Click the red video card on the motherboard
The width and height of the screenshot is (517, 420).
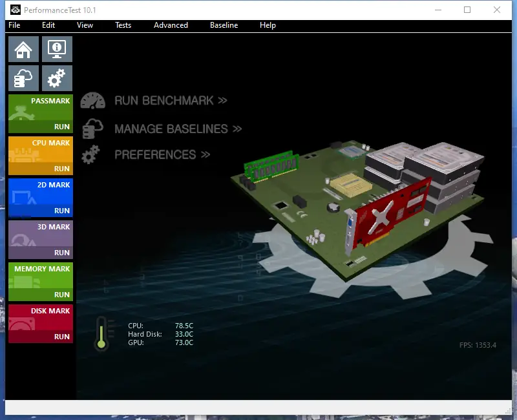coord(388,215)
